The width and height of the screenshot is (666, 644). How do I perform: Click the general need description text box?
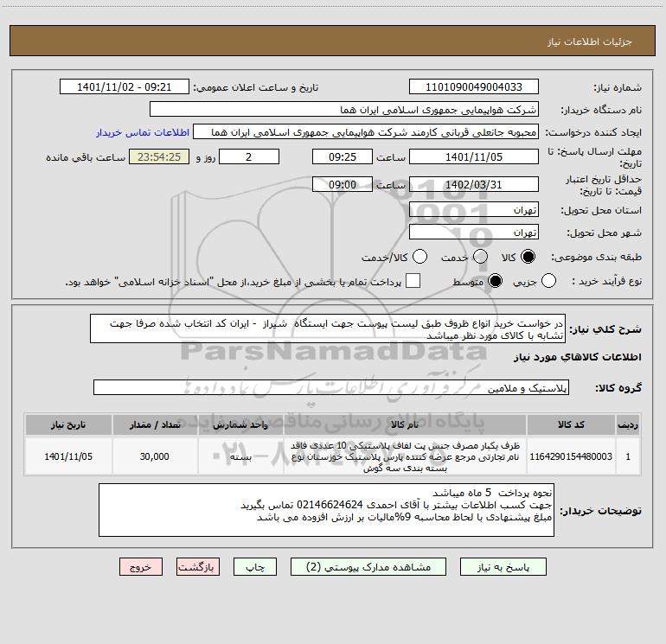[328, 329]
